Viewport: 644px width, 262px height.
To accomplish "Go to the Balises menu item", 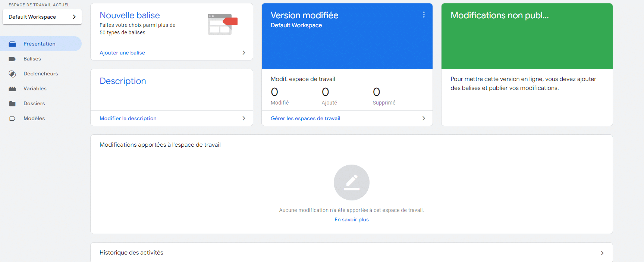I will coord(32,59).
